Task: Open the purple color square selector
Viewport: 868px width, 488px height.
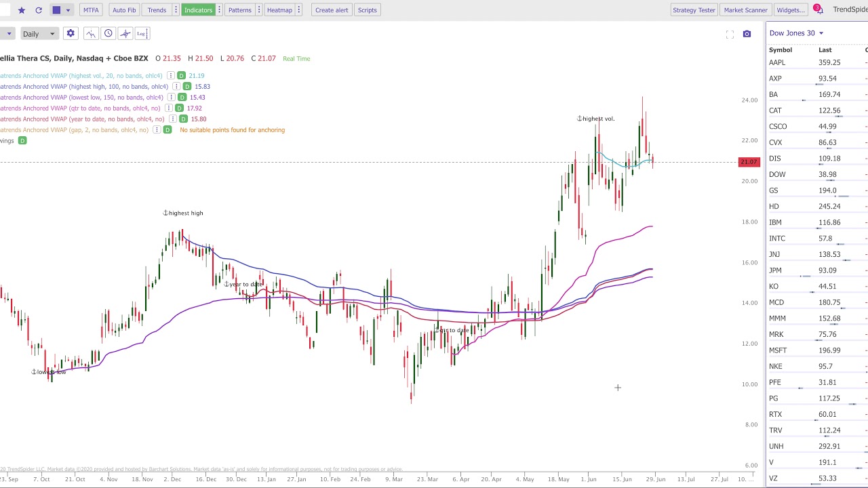Action: pos(56,10)
